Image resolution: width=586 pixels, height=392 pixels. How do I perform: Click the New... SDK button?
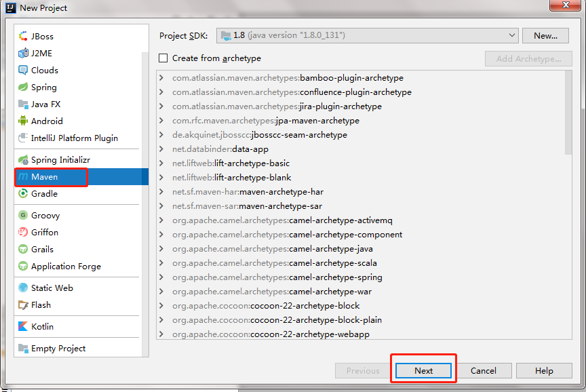(x=545, y=35)
